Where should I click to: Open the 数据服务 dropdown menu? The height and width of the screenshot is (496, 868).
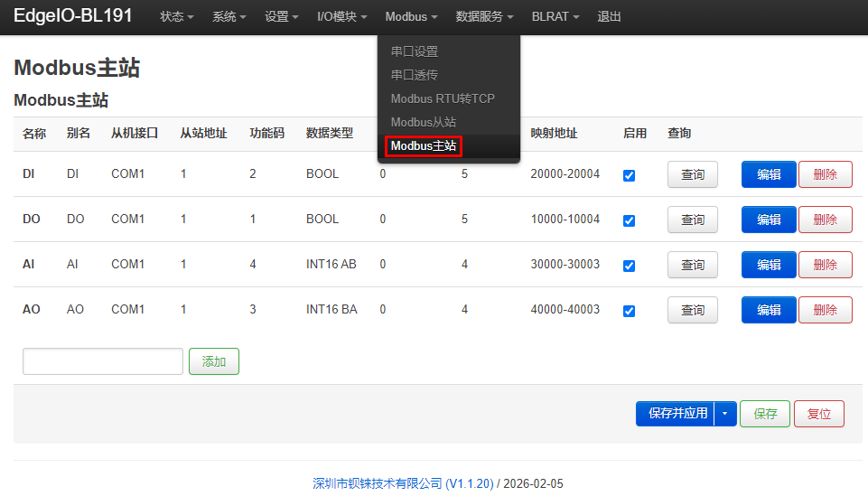[484, 16]
